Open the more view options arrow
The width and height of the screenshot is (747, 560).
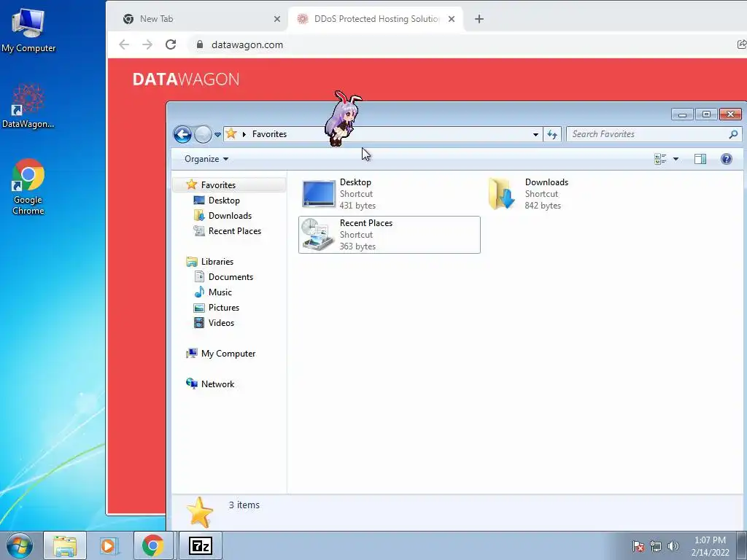click(676, 159)
